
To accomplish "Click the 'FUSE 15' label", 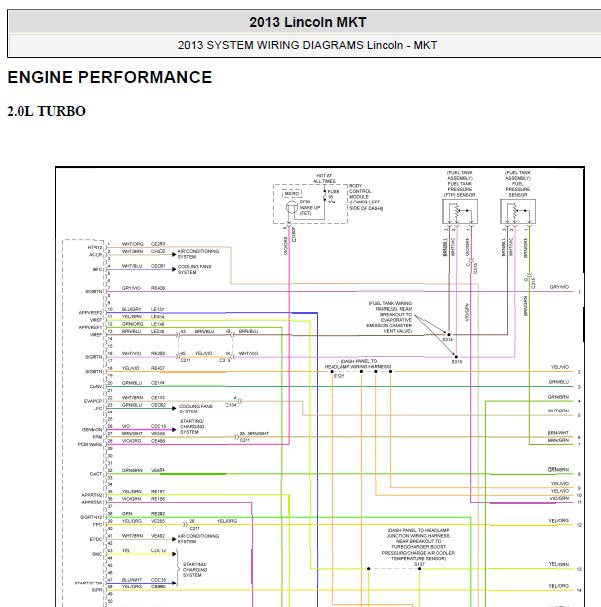I will coord(333,194).
